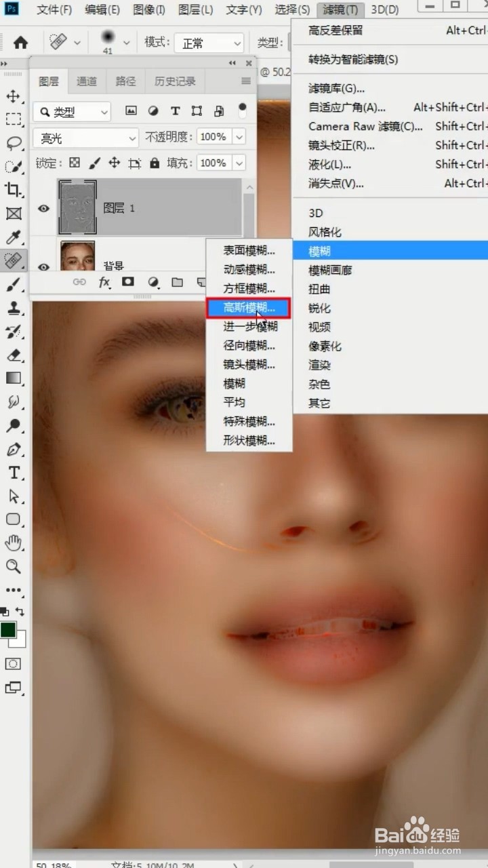The height and width of the screenshot is (868, 488).
Task: Select the Eyedropper tool
Action: [x=13, y=237]
